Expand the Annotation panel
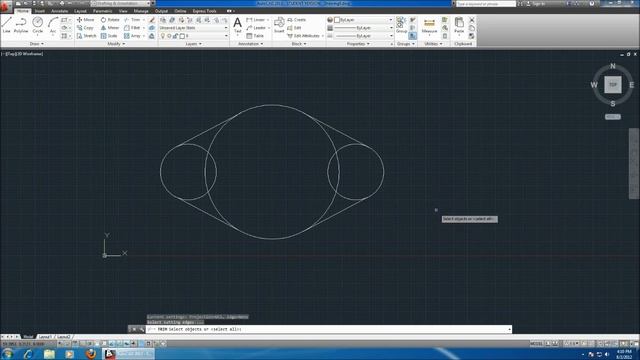The width and height of the screenshot is (640, 360). [x=251, y=44]
